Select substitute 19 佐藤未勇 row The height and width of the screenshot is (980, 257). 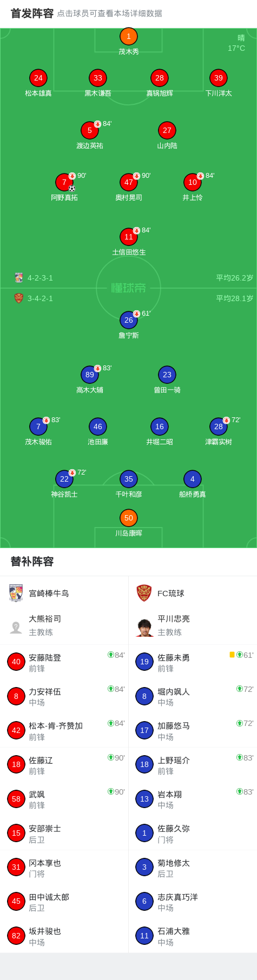[x=193, y=662]
